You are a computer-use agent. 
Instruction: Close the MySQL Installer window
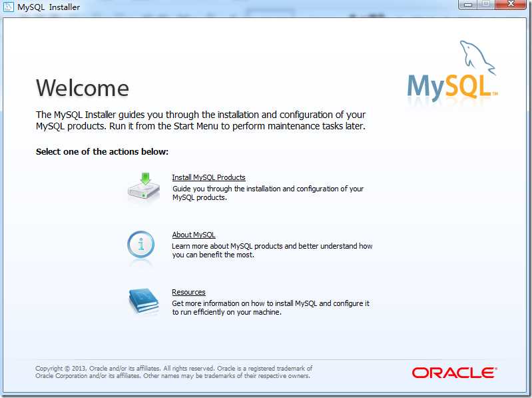[x=511, y=5]
